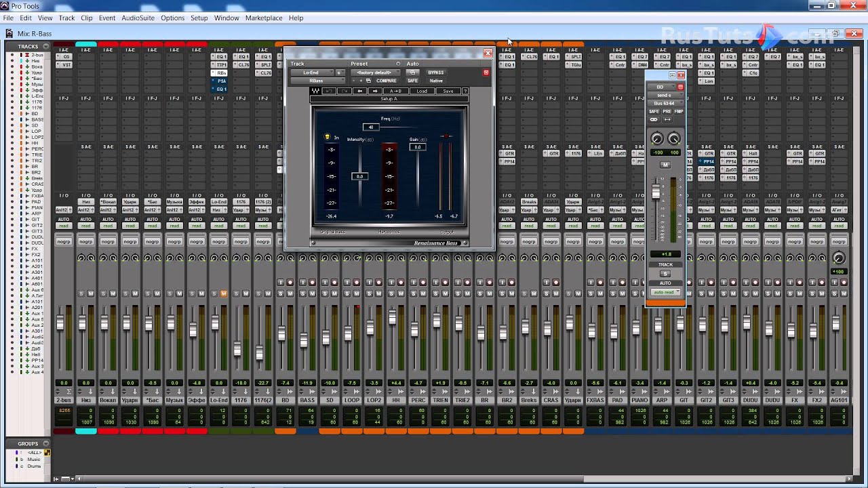Click the Intensity slider handle on RBass
Screen dimensions: 868x488
click(359, 176)
